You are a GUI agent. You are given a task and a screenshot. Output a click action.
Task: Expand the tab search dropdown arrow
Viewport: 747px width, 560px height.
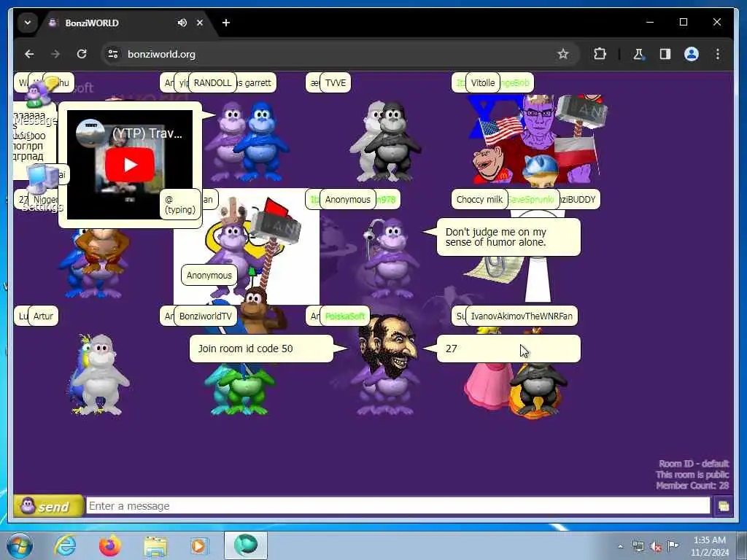(x=28, y=23)
